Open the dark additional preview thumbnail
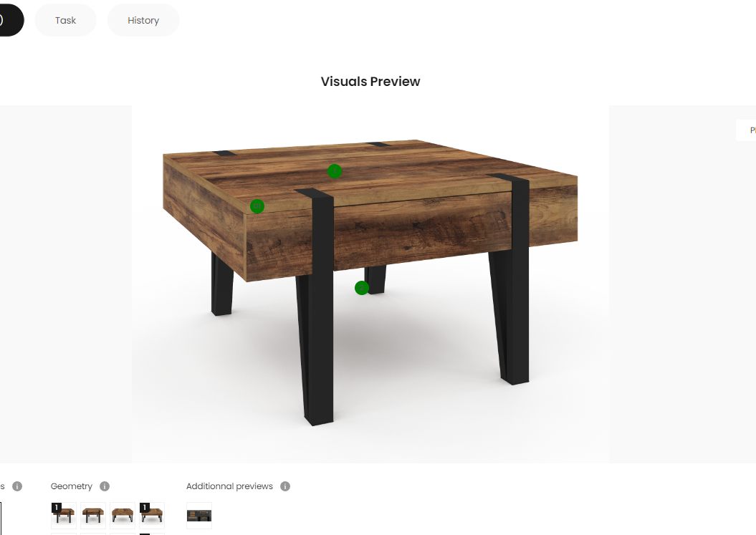756x535 pixels. pyautogui.click(x=199, y=516)
